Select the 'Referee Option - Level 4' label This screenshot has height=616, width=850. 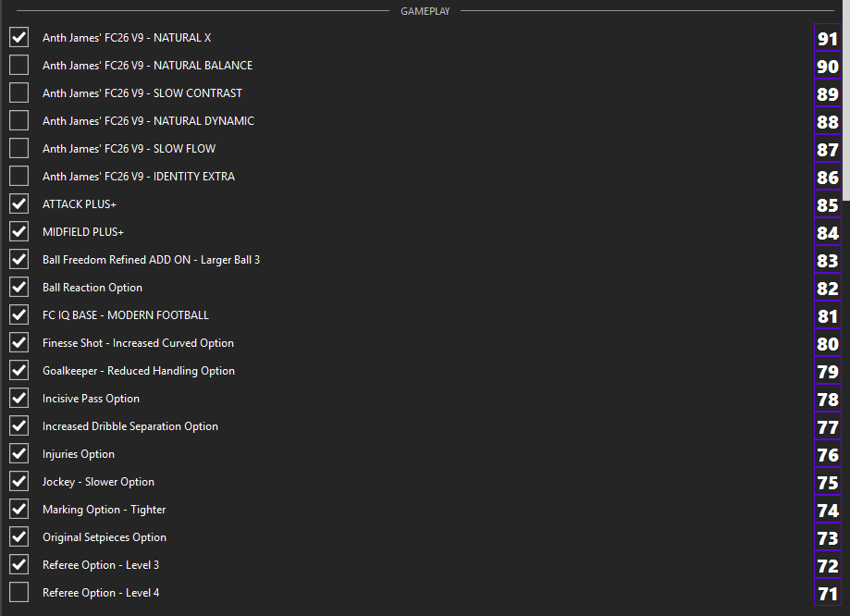point(101,593)
